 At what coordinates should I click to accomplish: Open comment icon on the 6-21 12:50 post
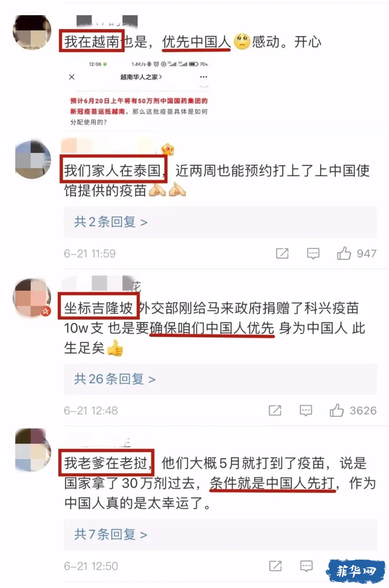coord(306,566)
